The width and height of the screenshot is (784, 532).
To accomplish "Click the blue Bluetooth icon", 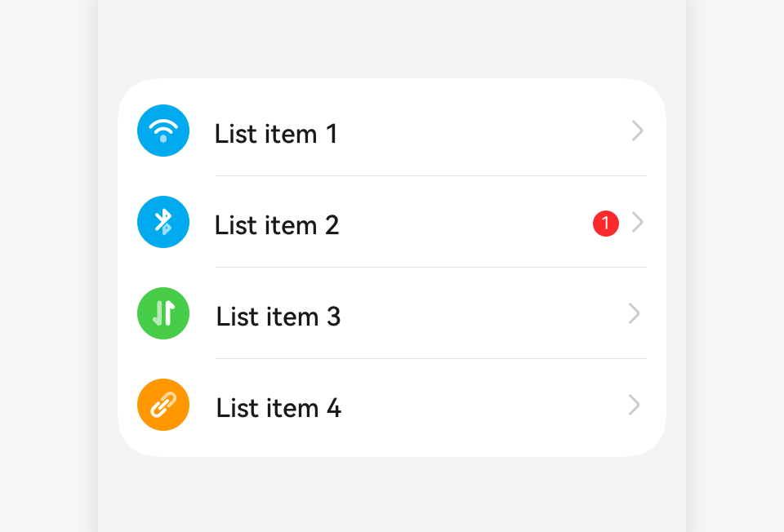I will (x=163, y=222).
